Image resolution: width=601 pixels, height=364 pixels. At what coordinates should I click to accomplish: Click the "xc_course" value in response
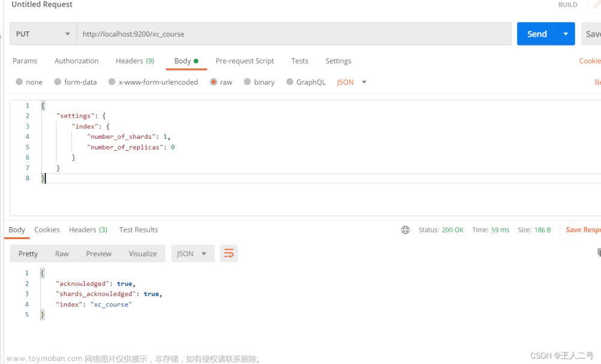click(x=111, y=305)
